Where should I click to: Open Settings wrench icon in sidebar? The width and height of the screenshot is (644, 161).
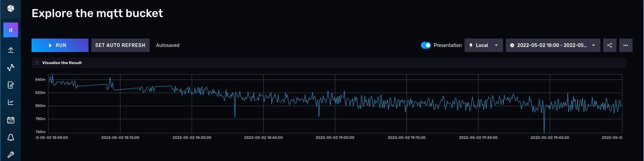[x=11, y=155]
